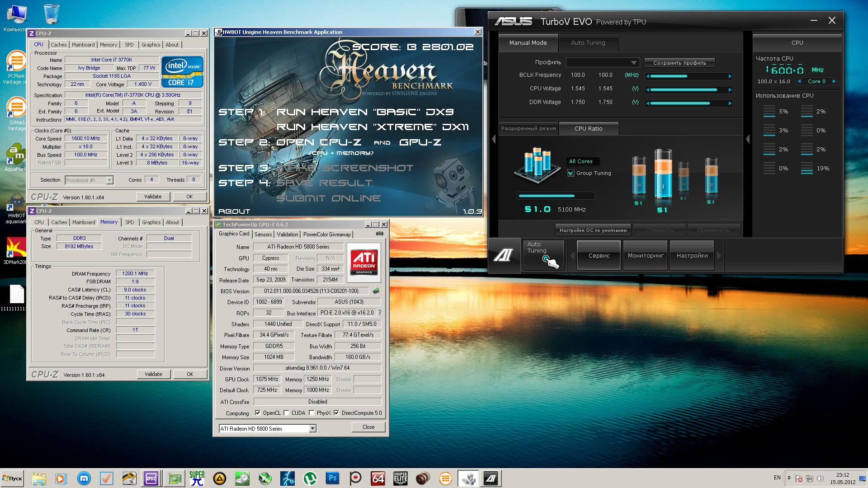This screenshot has height=488, width=868.
Task: Toggle the CUDA checkbox in GPU-Z
Action: (286, 413)
